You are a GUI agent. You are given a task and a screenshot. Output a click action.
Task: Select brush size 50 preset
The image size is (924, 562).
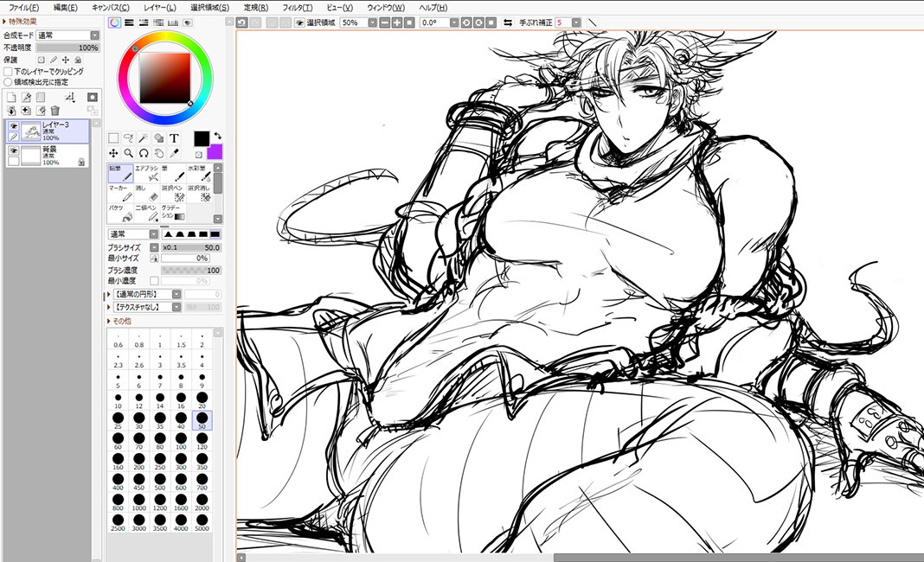[x=202, y=420]
